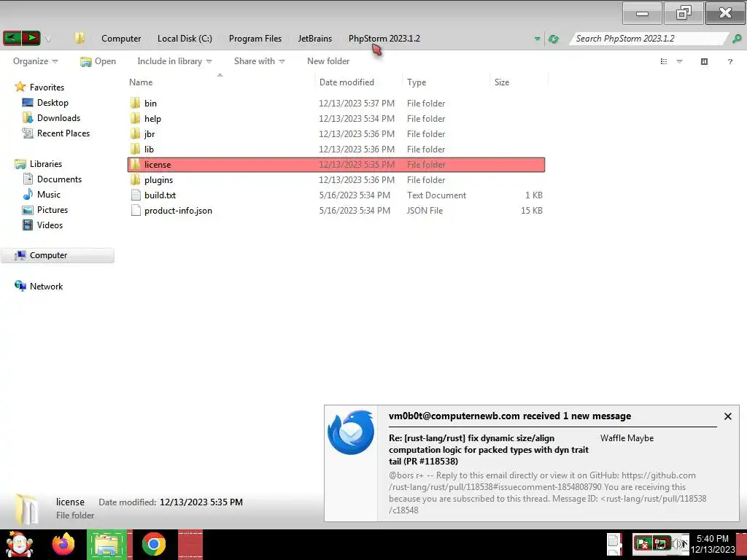This screenshot has height=560, width=747.
Task: Refresh the folder view
Action: (553, 39)
